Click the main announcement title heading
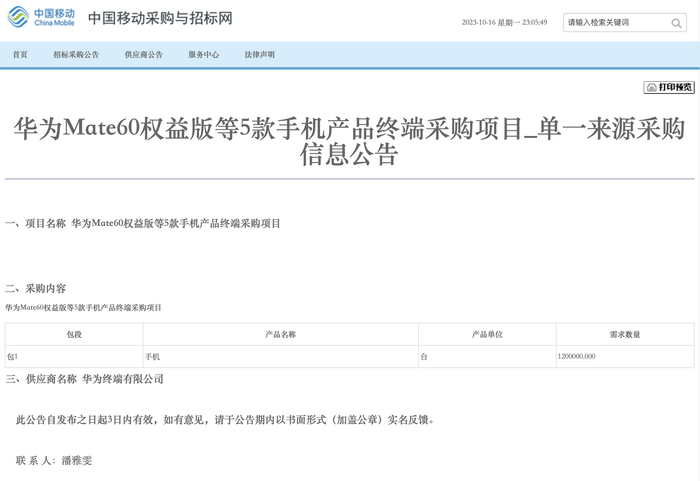The height and width of the screenshot is (481, 700). (x=349, y=141)
